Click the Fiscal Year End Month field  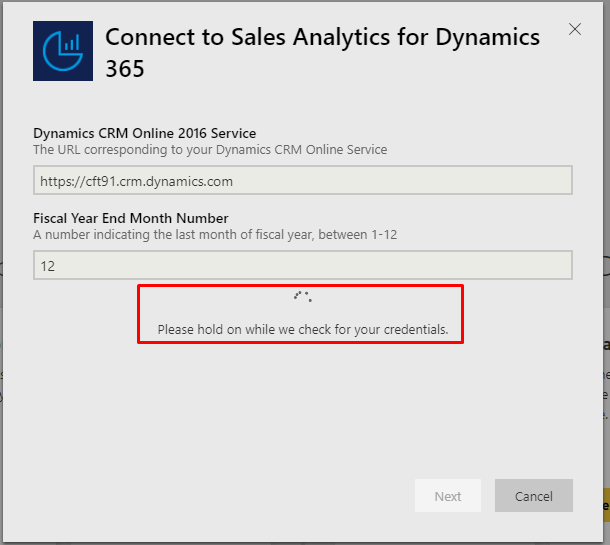pos(303,265)
